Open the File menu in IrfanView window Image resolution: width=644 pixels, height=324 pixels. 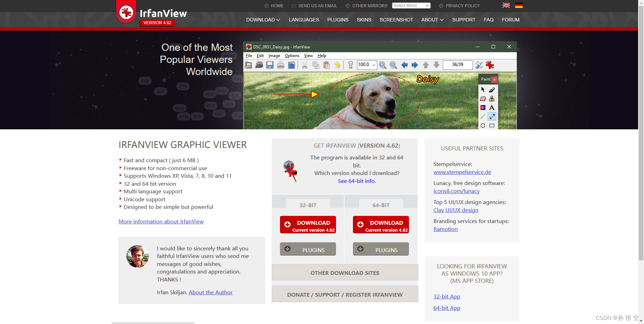click(x=249, y=56)
